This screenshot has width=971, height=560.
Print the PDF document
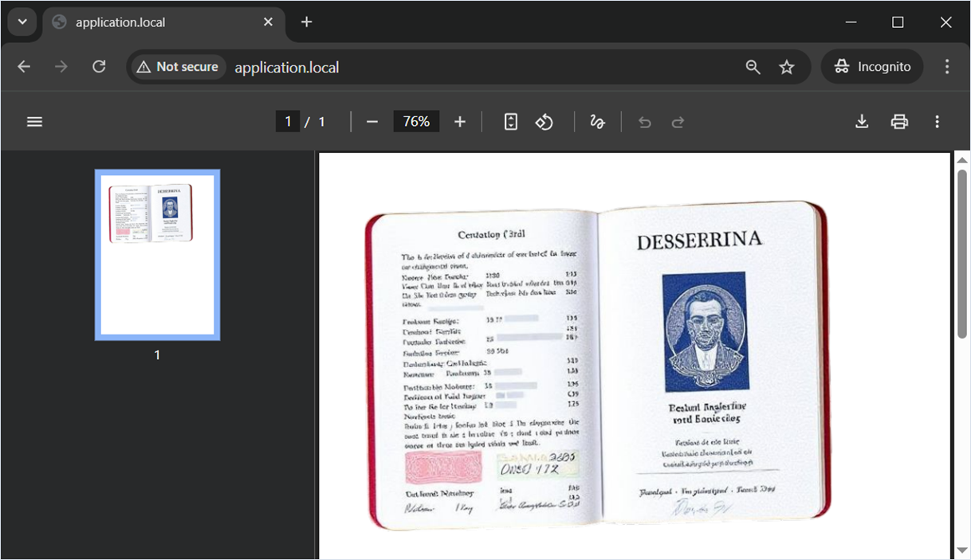(899, 122)
